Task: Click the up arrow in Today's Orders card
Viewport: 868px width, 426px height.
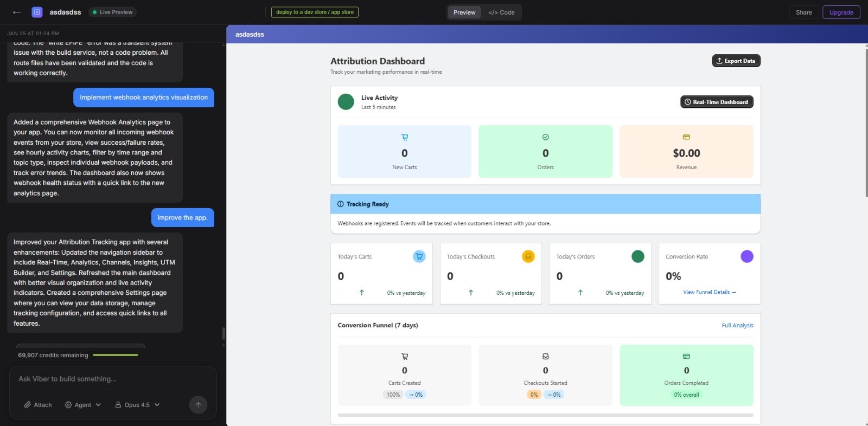Action: pos(580,293)
